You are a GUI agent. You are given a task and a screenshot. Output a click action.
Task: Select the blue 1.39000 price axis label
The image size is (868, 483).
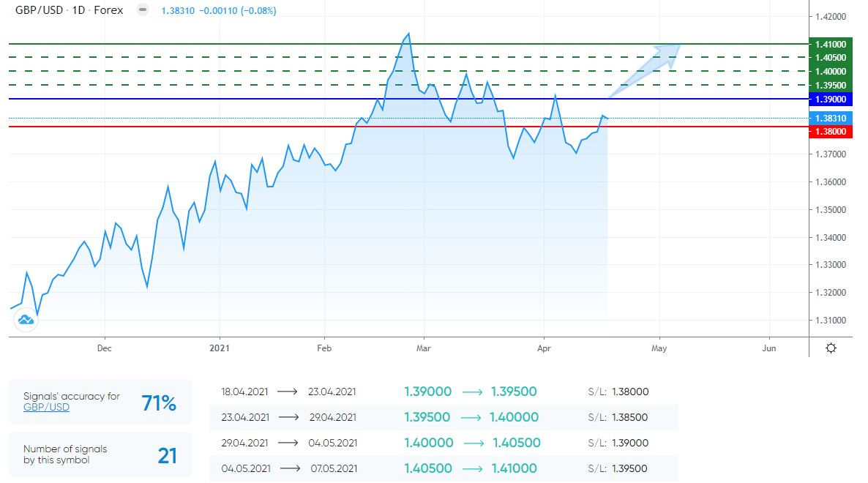831,99
